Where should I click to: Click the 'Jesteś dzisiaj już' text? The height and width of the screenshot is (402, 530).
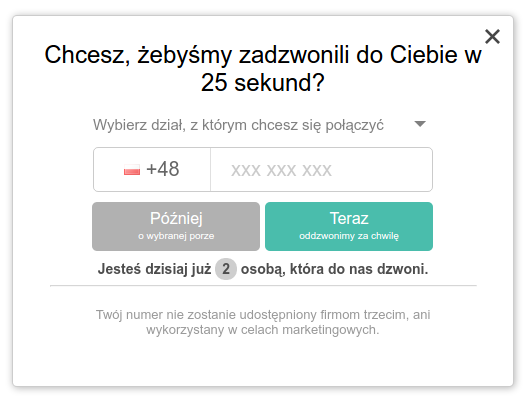pyautogui.click(x=154, y=269)
